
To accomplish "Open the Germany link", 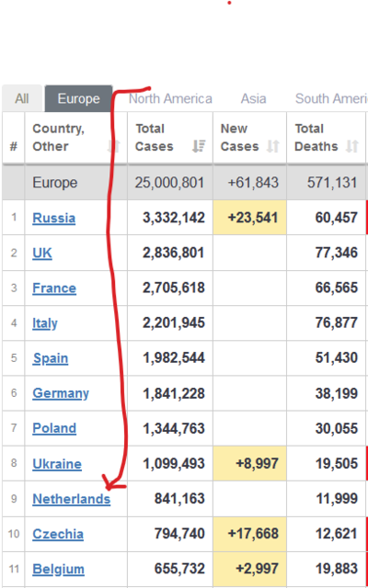I will 61,393.
